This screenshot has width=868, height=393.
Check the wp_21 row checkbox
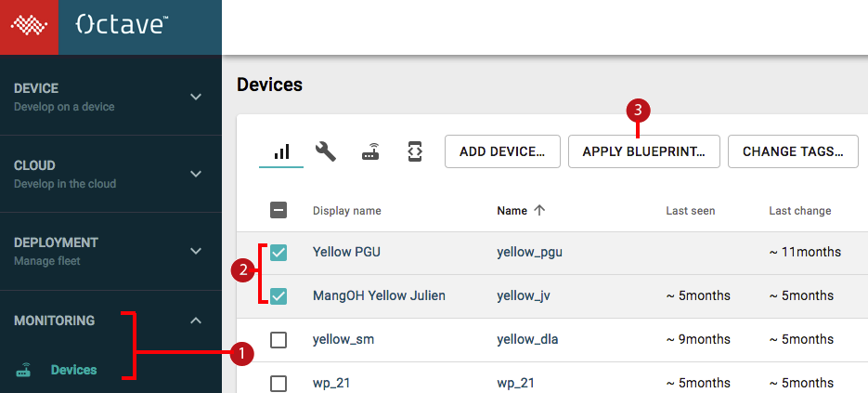point(279,383)
